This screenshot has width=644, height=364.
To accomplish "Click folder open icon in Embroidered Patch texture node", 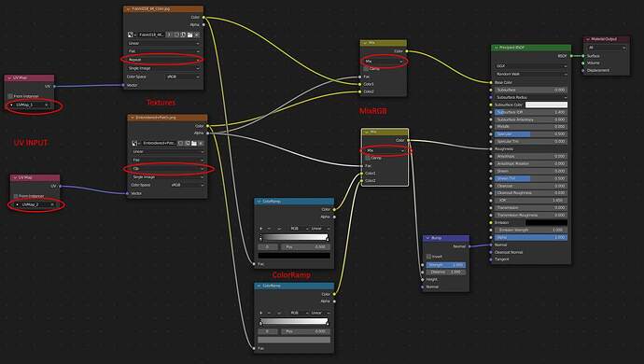I will pyautogui.click(x=194, y=143).
